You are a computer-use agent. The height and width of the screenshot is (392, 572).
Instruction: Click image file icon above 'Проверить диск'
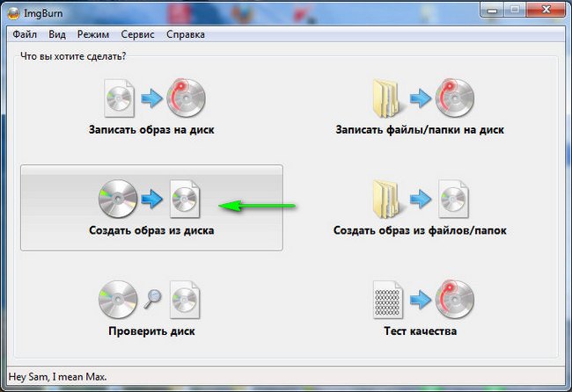(185, 300)
